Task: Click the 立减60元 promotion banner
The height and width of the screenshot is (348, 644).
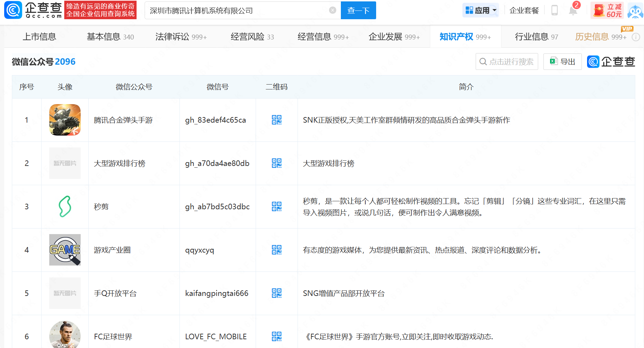Action: (x=608, y=10)
